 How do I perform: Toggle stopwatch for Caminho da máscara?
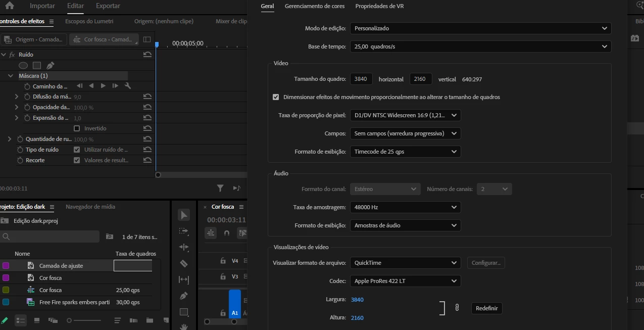pos(27,86)
